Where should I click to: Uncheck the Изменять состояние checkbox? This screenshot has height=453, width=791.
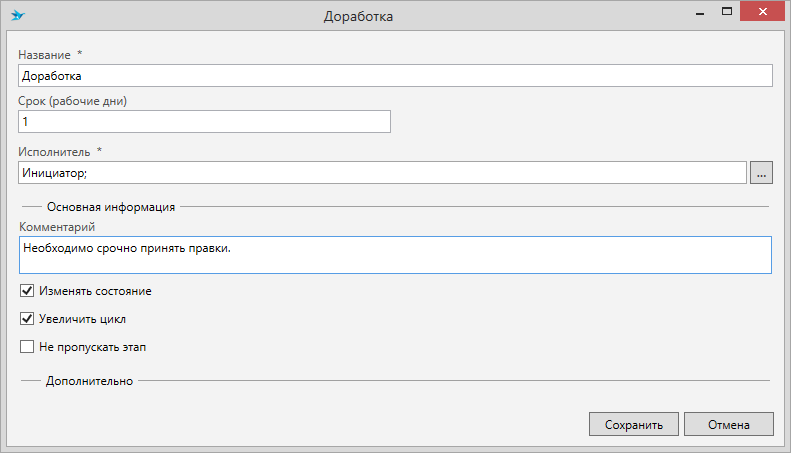27,291
